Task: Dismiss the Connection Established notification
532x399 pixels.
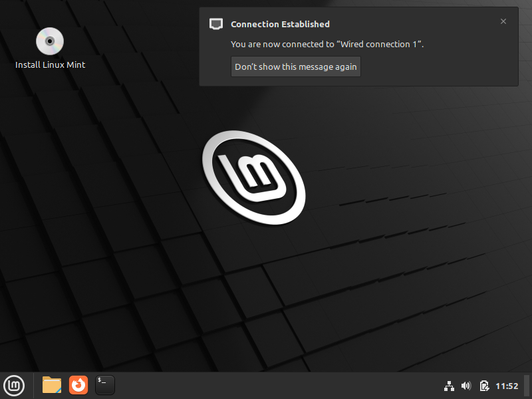Action: [503, 21]
